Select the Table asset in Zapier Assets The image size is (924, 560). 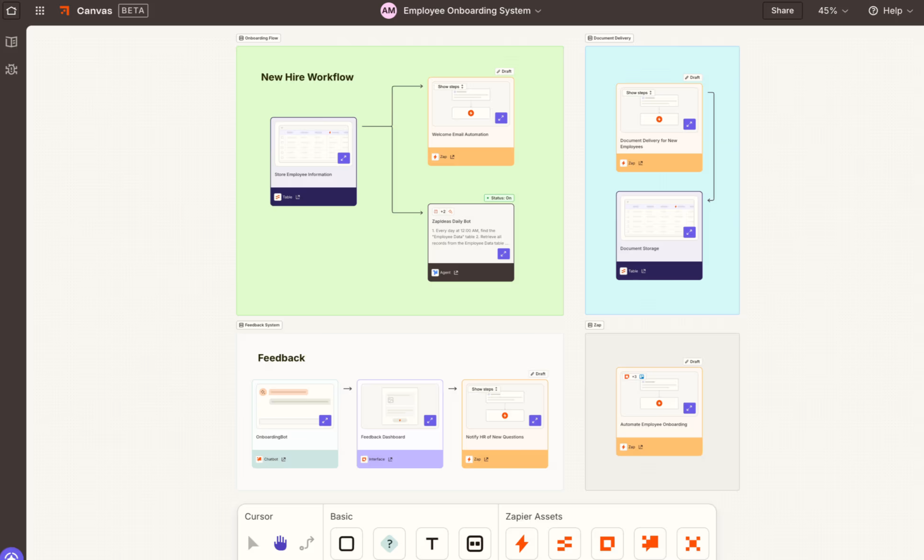click(x=564, y=543)
